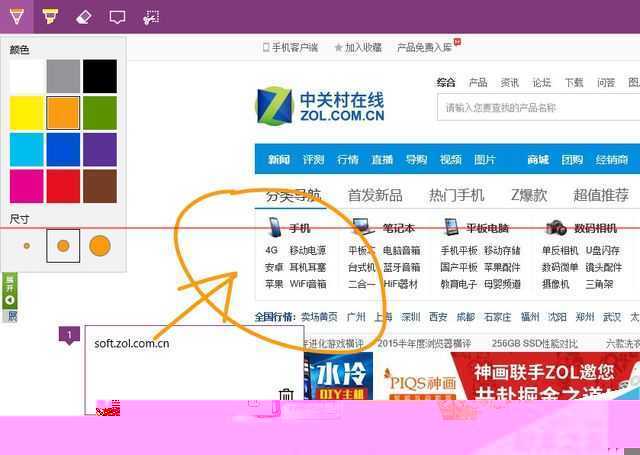The image size is (640, 455).
Task: Open the 水冷 DIY banner thumbnail
Action: (338, 376)
